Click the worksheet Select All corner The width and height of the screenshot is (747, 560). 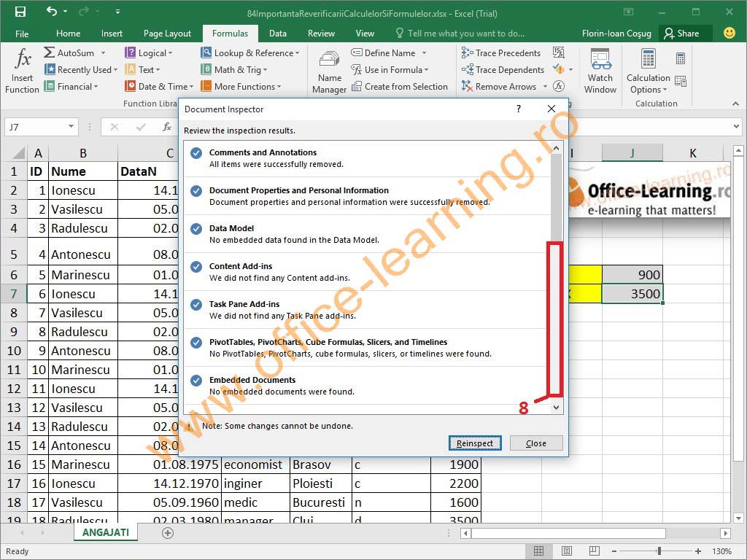[18, 153]
